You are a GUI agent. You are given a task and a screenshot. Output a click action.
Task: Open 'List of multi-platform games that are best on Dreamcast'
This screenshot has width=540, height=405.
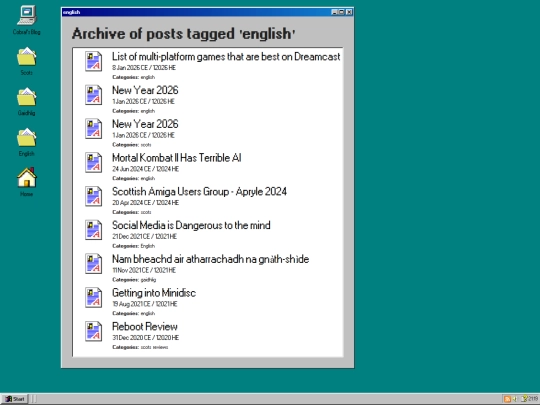click(226, 56)
